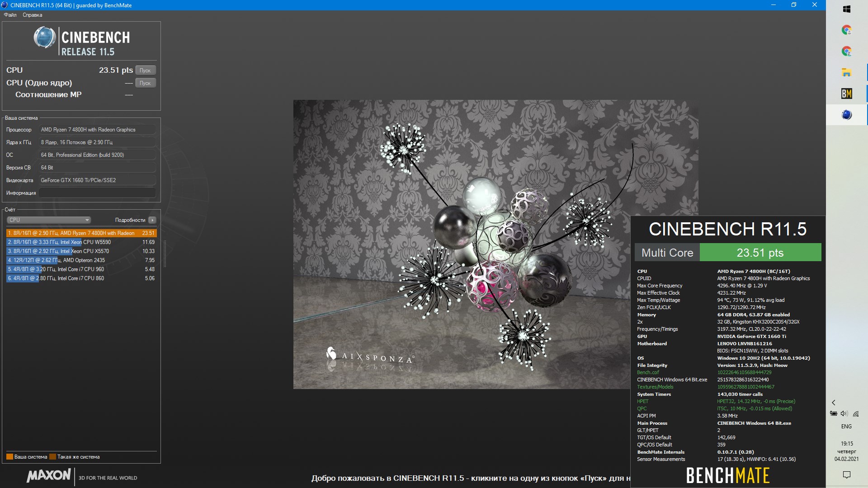Image resolution: width=868 pixels, height=488 pixels.
Task: Run the CPU multi-core test with Пуск
Action: 145,70
